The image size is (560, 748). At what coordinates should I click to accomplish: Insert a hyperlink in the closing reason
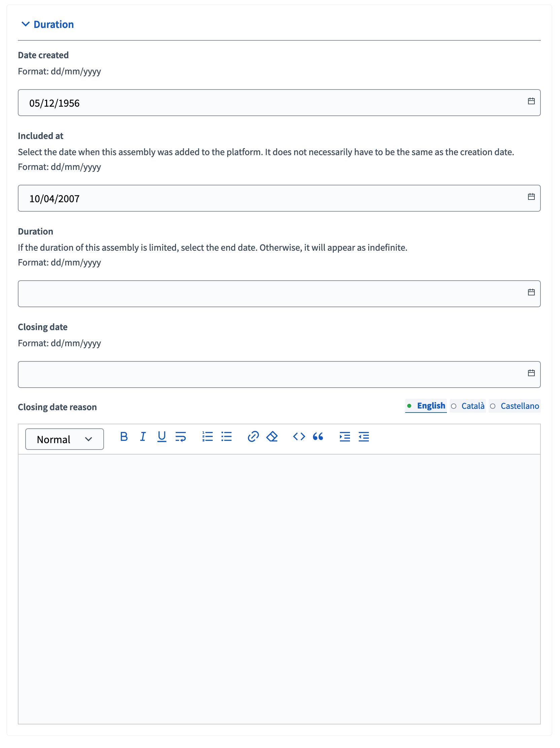click(x=253, y=436)
